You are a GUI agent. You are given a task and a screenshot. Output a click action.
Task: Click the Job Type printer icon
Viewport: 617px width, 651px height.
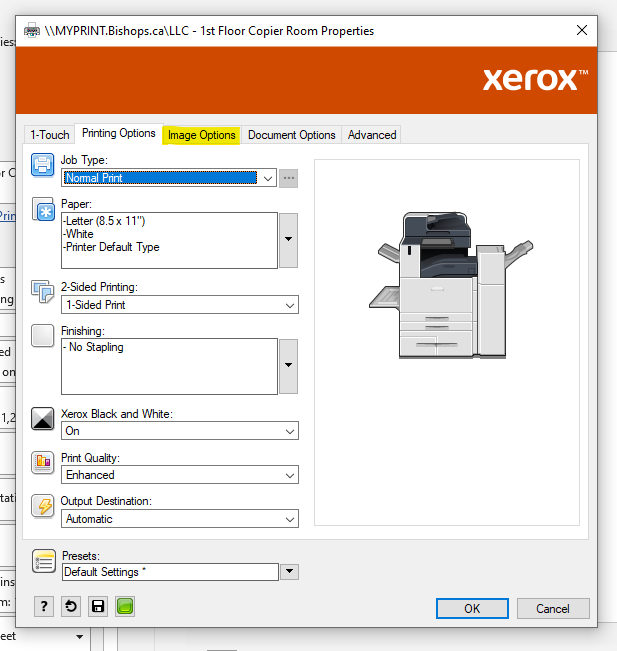tap(44, 166)
